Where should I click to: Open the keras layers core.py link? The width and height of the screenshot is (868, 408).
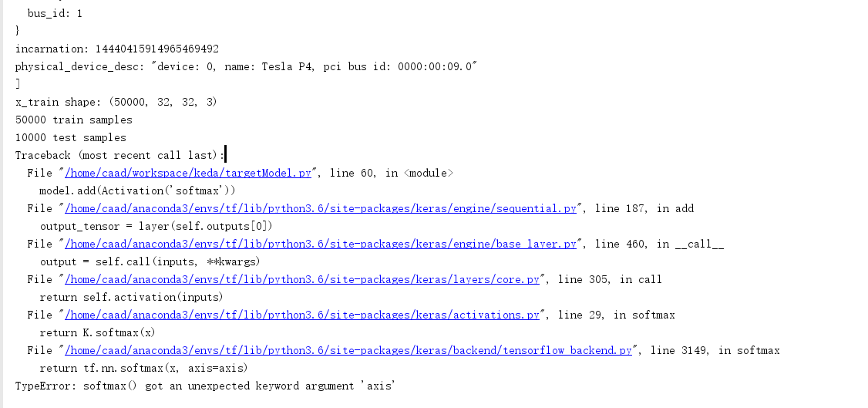302,280
